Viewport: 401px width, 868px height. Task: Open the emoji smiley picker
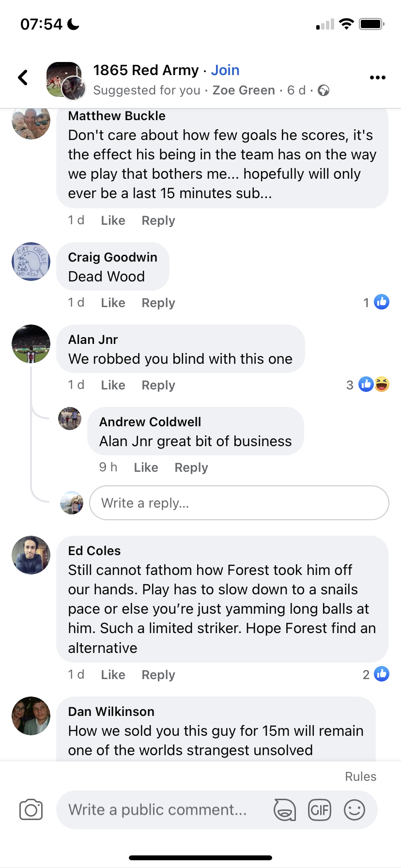click(x=355, y=810)
